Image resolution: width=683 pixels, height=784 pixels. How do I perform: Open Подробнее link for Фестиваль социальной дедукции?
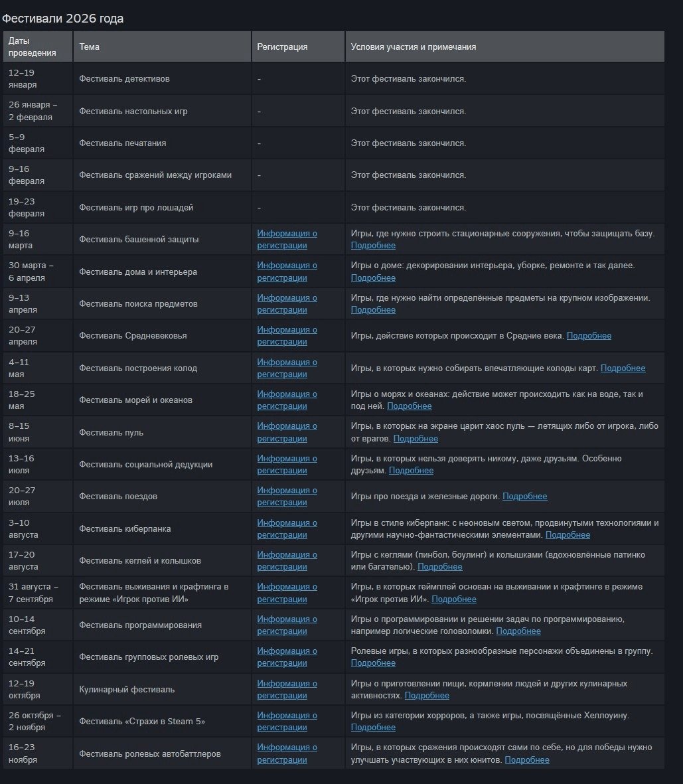[411, 470]
